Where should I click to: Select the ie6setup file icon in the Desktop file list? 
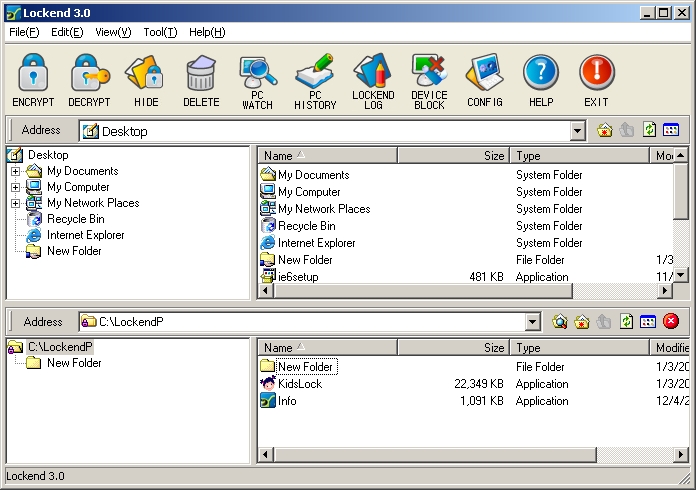point(268,276)
